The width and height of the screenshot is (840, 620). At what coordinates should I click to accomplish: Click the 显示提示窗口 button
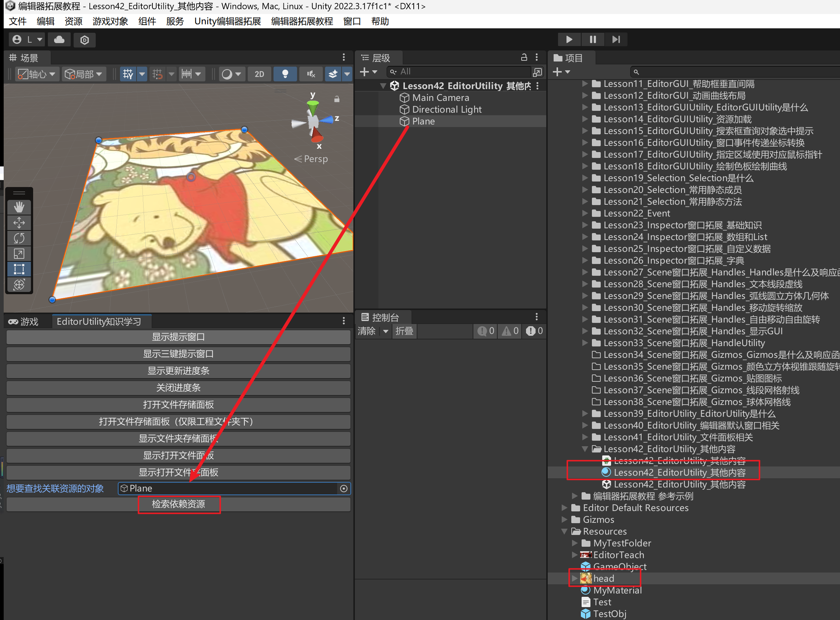click(x=179, y=337)
